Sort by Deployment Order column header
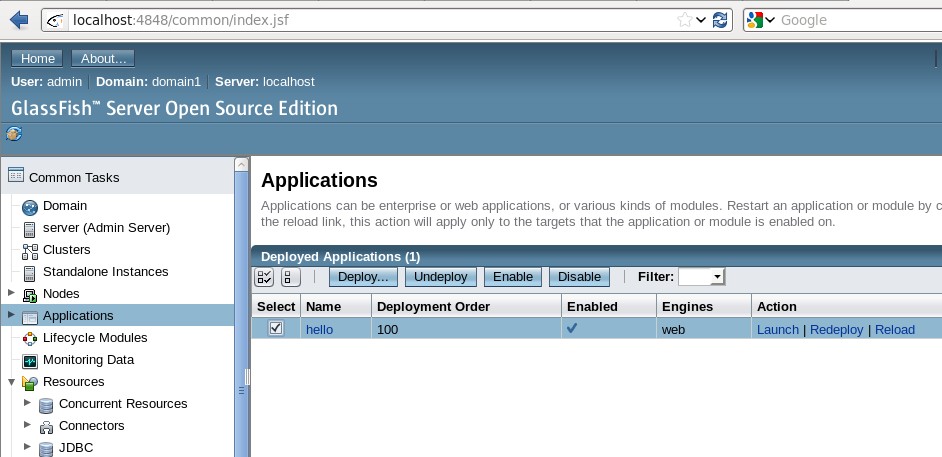This screenshot has height=457, width=942. pos(433,306)
